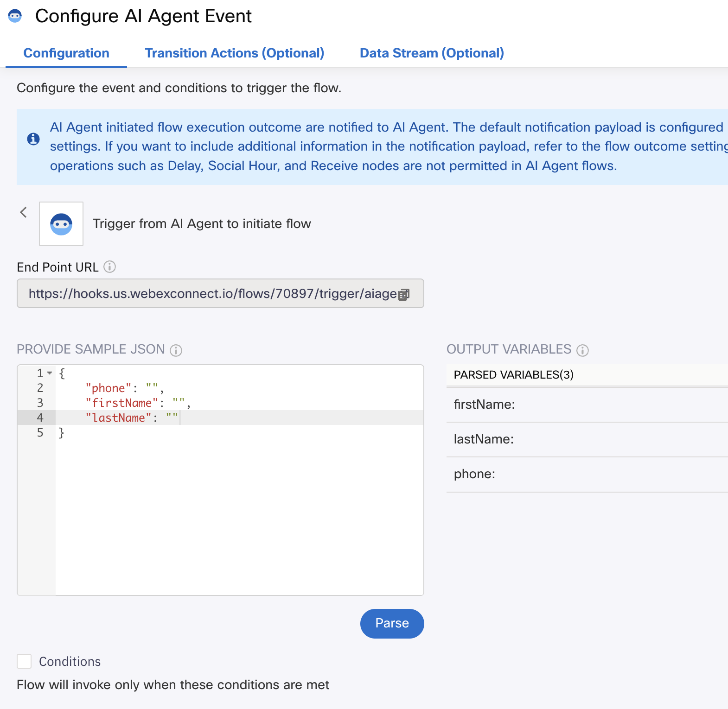This screenshot has width=728, height=709.
Task: Click the AI Agent icon beside the title
Action: pos(15,16)
